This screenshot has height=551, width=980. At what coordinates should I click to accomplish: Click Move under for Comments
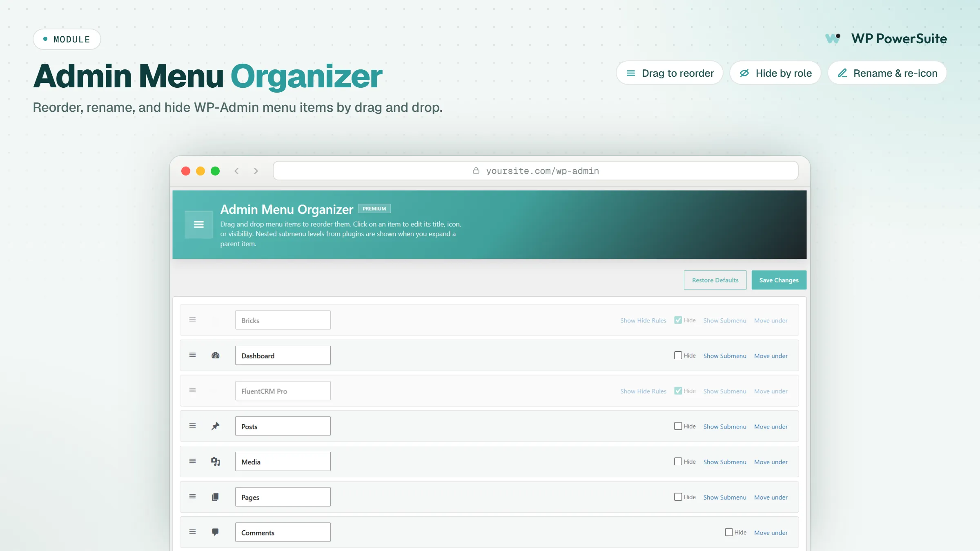pyautogui.click(x=771, y=533)
